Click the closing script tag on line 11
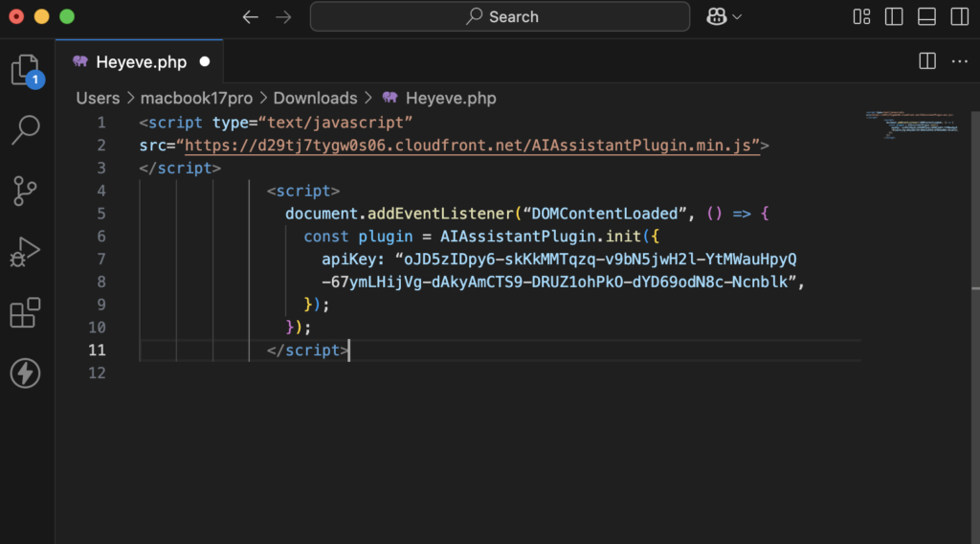980x544 pixels. pyautogui.click(x=307, y=351)
